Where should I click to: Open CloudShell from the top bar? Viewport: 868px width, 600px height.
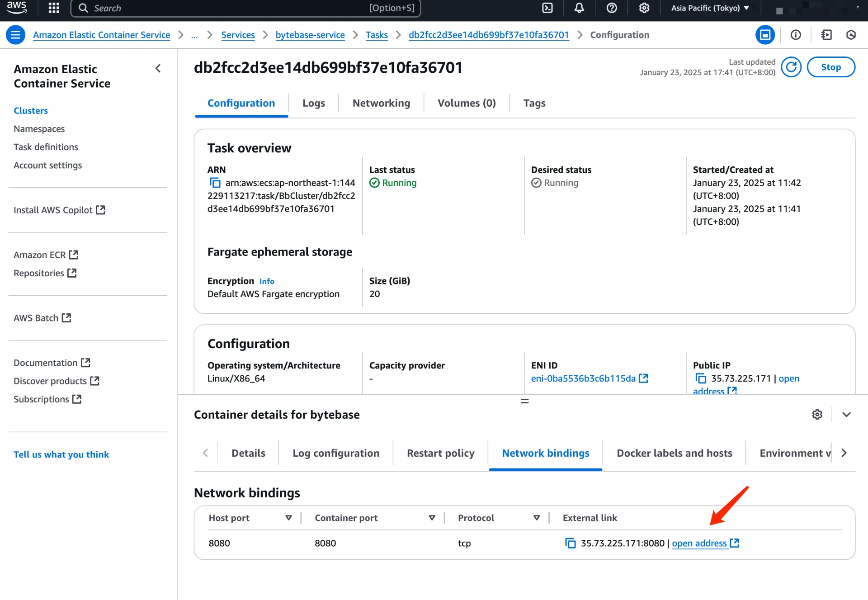(x=547, y=8)
